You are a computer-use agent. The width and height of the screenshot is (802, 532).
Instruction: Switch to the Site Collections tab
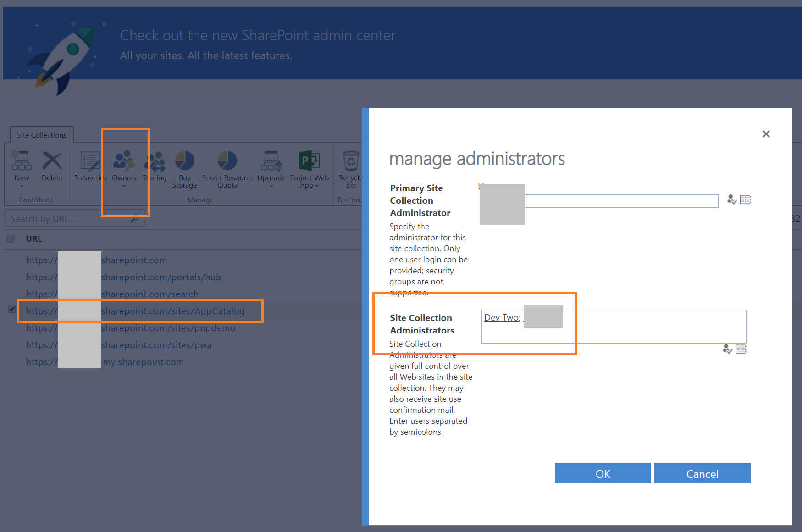[x=41, y=134]
